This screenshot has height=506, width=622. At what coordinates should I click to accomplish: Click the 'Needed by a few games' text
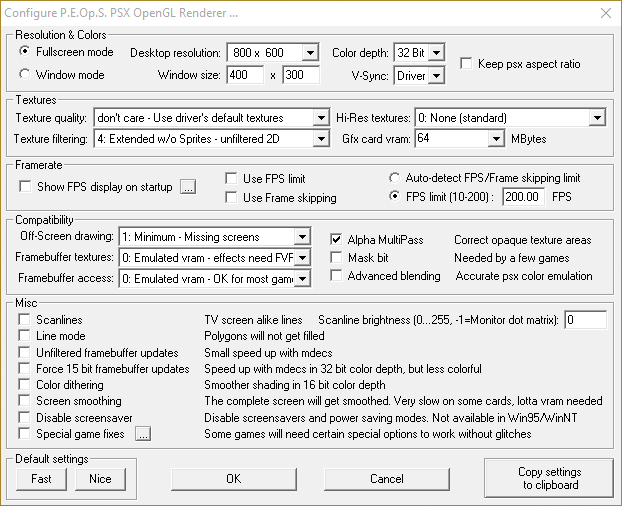pos(512,258)
